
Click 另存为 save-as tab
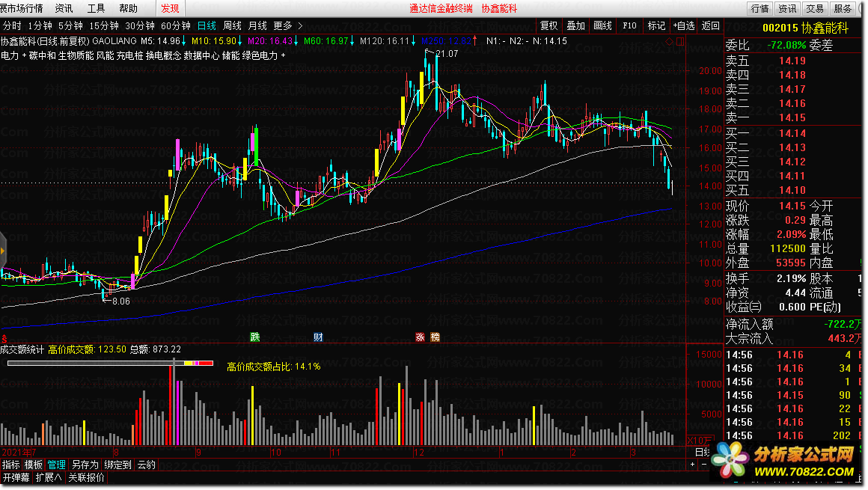[x=85, y=465]
